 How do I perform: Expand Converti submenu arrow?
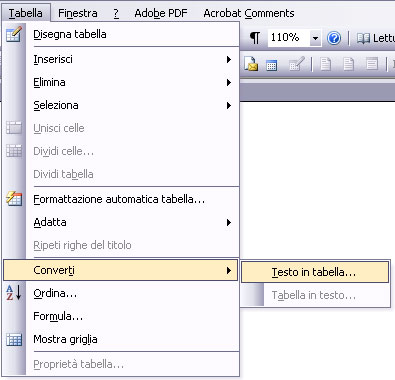coord(229,270)
